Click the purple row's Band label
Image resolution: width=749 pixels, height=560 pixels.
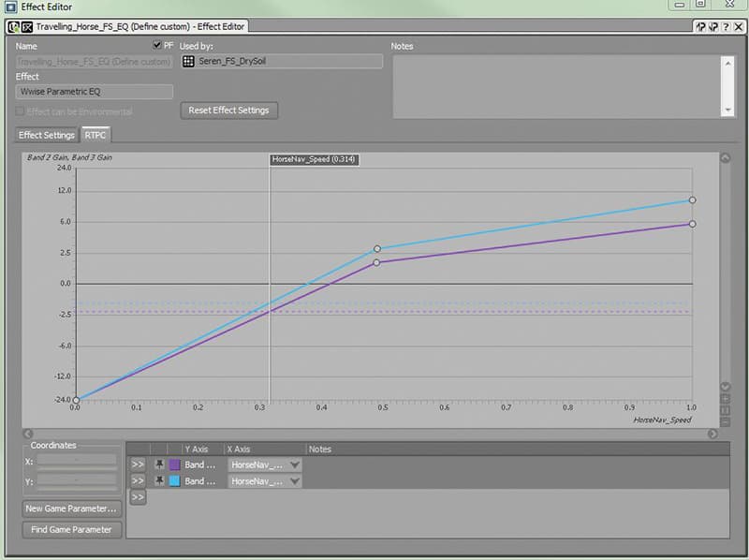coord(200,464)
